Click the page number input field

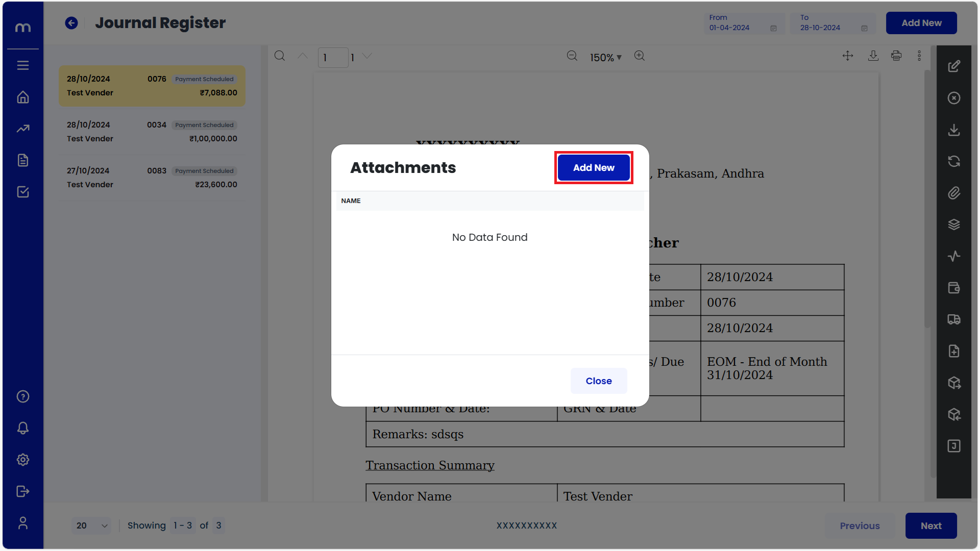click(x=332, y=58)
